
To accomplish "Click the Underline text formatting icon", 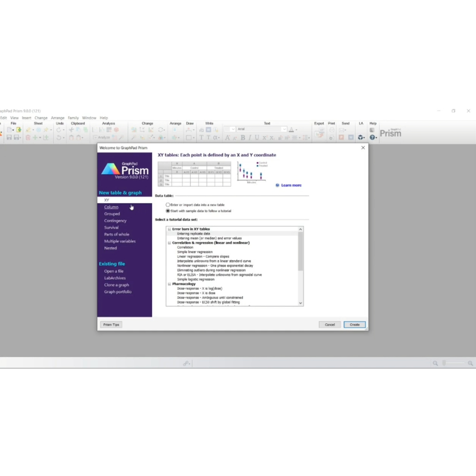I will [257, 138].
